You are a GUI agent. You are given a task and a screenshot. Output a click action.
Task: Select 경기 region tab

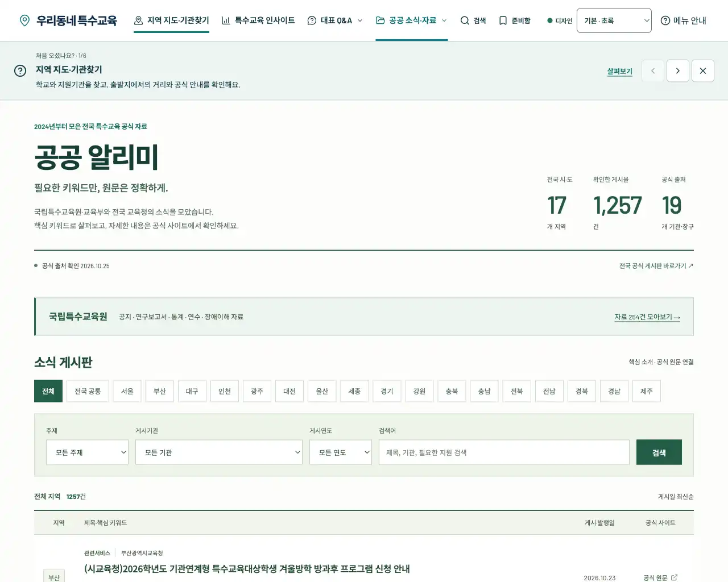[x=387, y=391]
